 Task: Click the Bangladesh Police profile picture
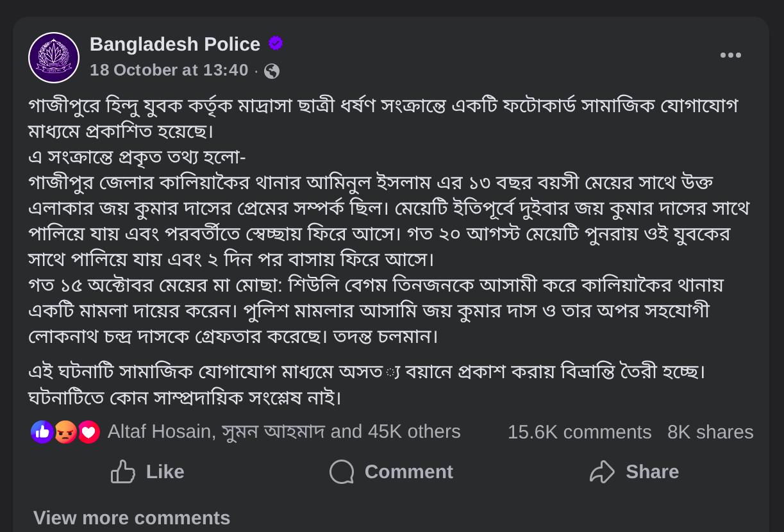[54, 58]
